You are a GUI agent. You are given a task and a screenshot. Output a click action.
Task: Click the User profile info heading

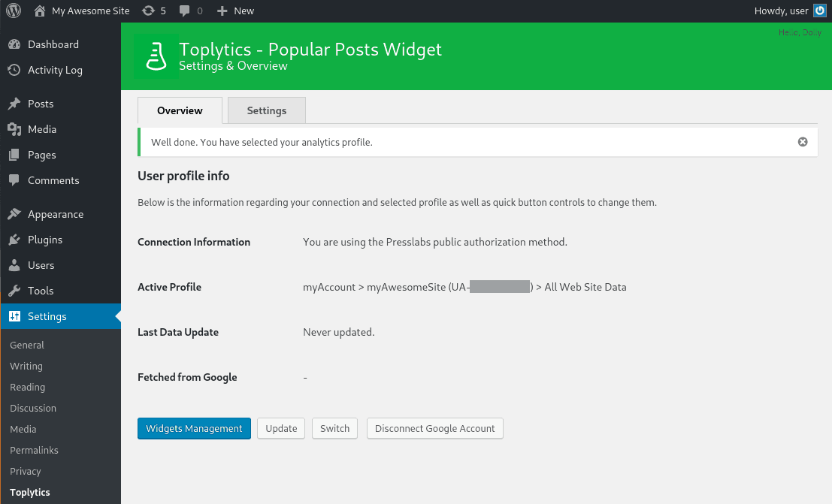[x=183, y=176]
